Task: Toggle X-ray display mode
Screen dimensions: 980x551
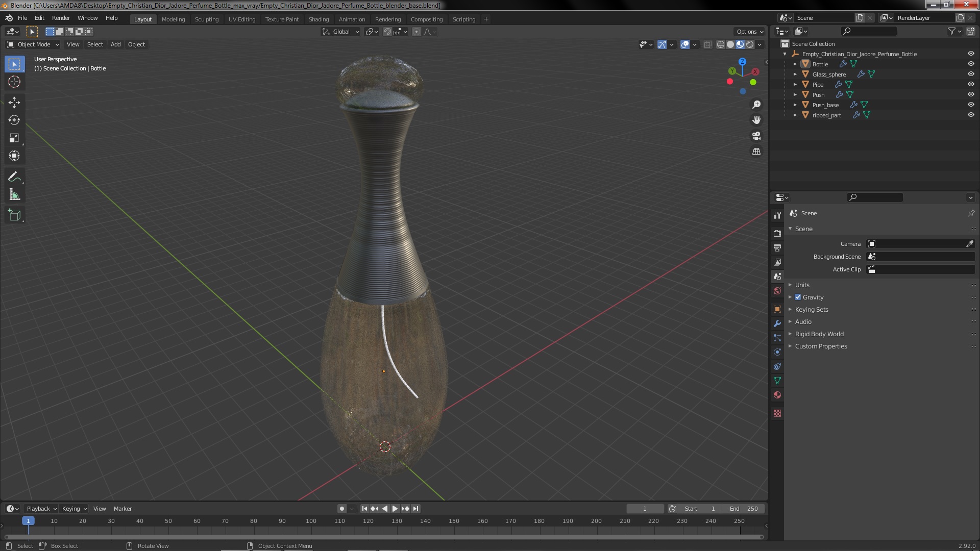Action: point(707,44)
